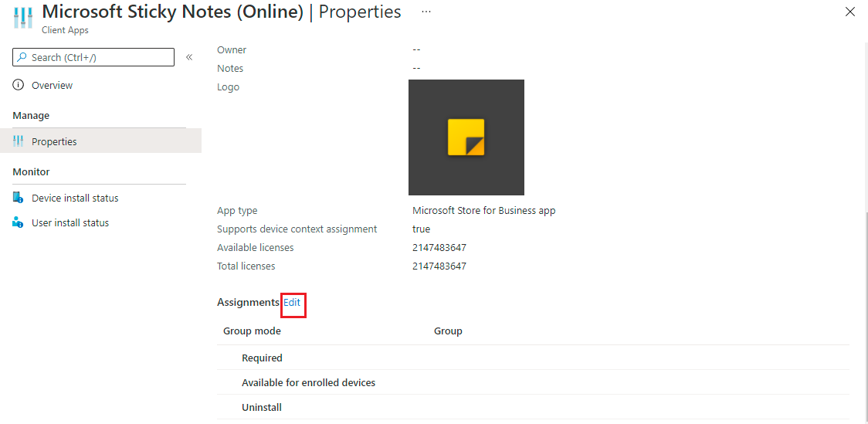Click the Group mode column header

(x=252, y=331)
